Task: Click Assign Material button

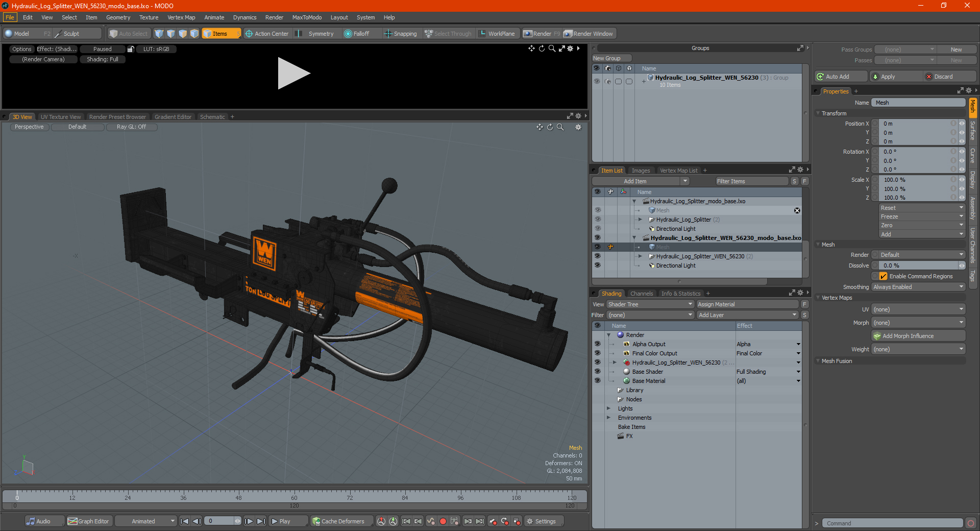Action: pyautogui.click(x=747, y=304)
